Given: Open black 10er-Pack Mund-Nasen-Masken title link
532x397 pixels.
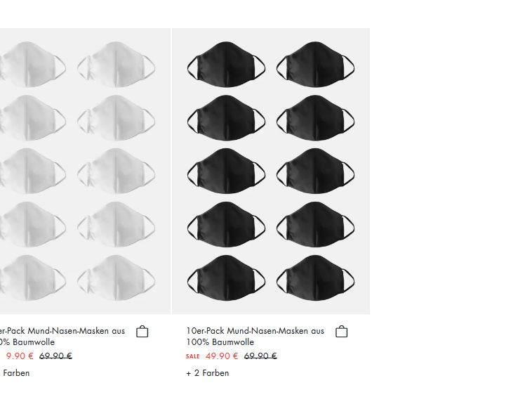Looking at the screenshot, I should coord(255,336).
